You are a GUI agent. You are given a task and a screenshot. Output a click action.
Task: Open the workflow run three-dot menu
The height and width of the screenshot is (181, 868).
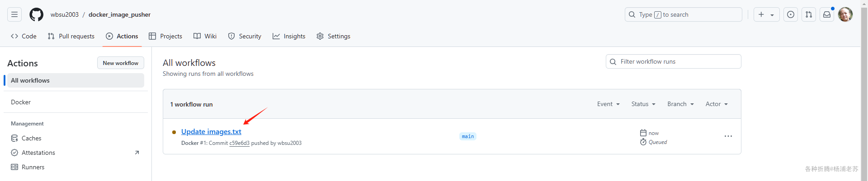[x=728, y=136]
